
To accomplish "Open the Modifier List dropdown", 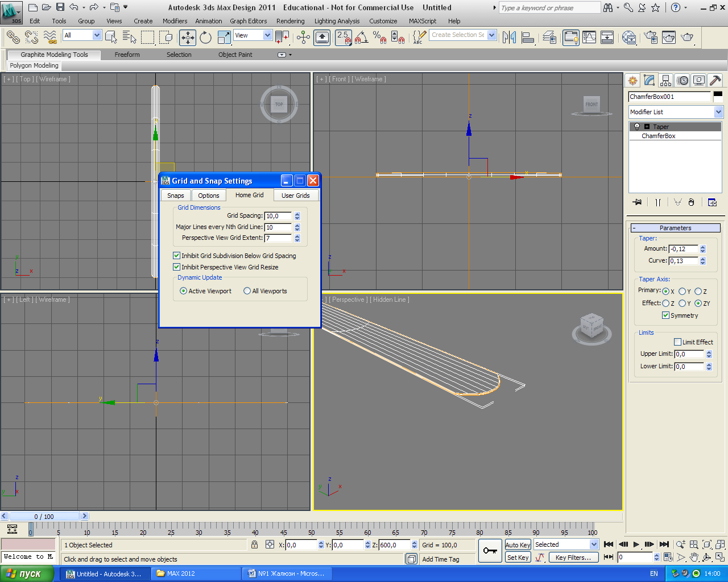I will click(x=676, y=112).
